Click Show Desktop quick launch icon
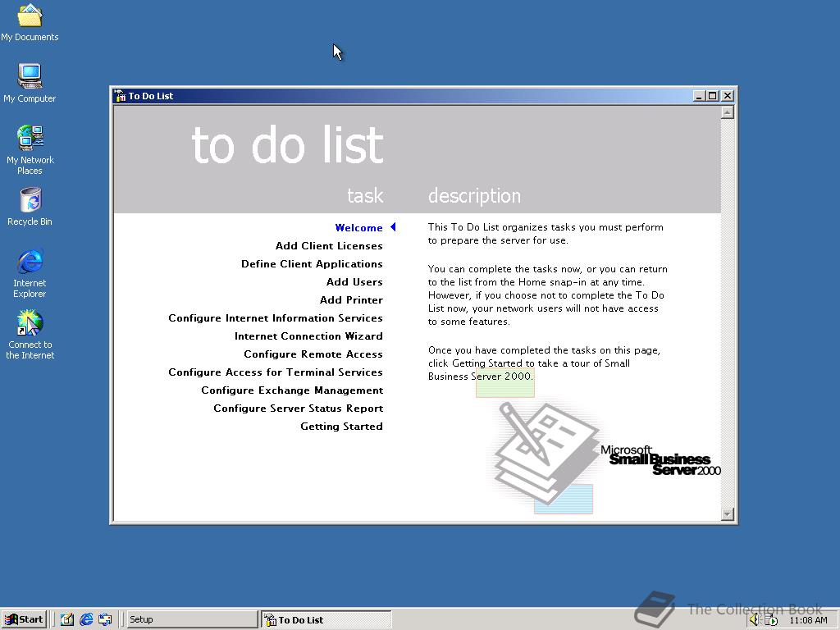Viewport: 840px width, 630px height. (x=67, y=619)
